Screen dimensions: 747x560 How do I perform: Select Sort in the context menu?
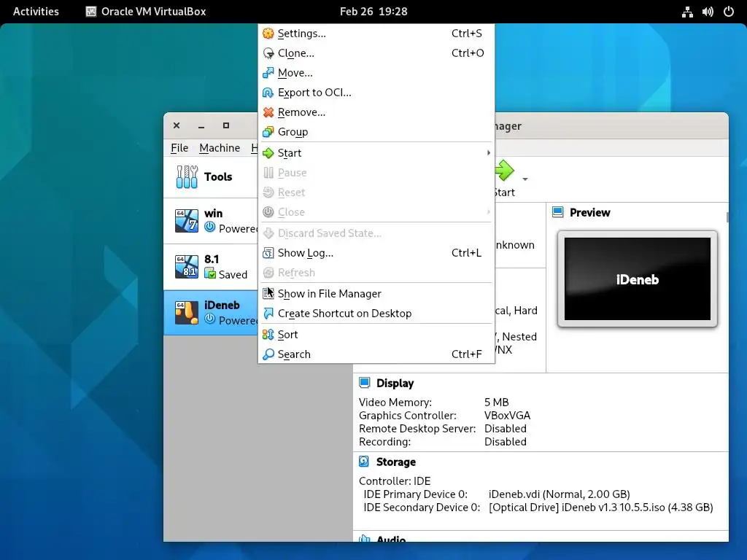coord(376,334)
